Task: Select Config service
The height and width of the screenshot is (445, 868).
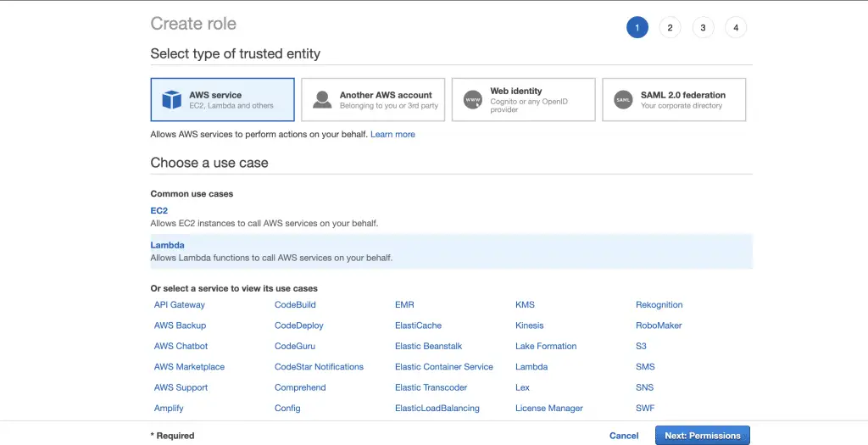Action: pyautogui.click(x=287, y=409)
